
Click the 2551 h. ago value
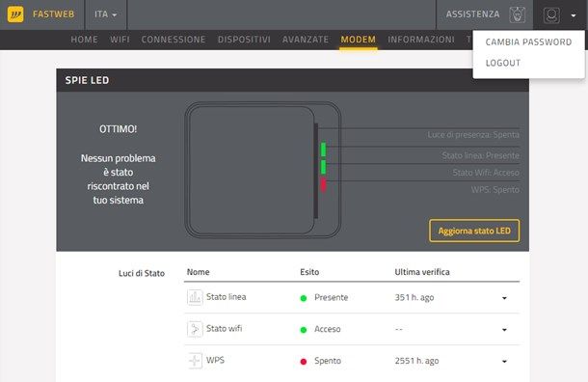[x=416, y=361]
